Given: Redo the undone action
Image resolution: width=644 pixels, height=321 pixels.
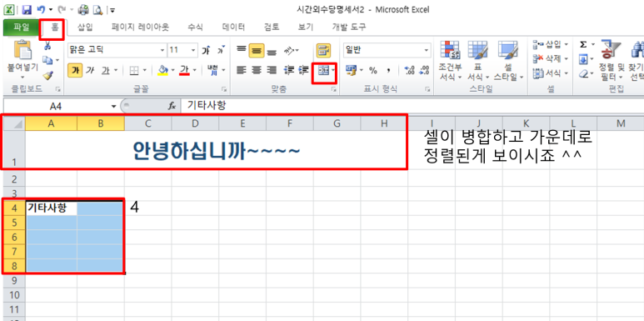Looking at the screenshot, I should [x=62, y=9].
